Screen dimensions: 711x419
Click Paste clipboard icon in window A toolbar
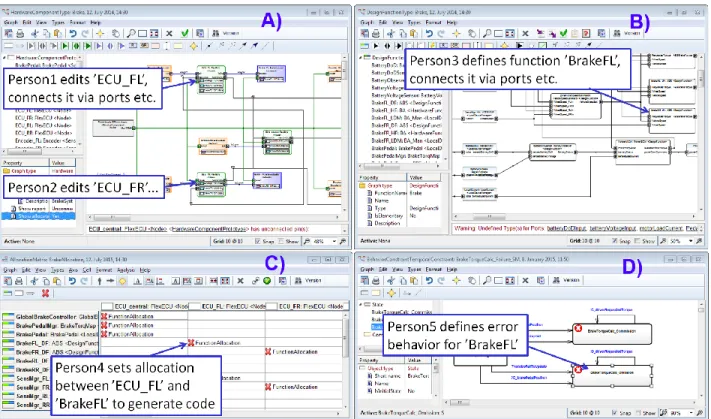point(58,33)
